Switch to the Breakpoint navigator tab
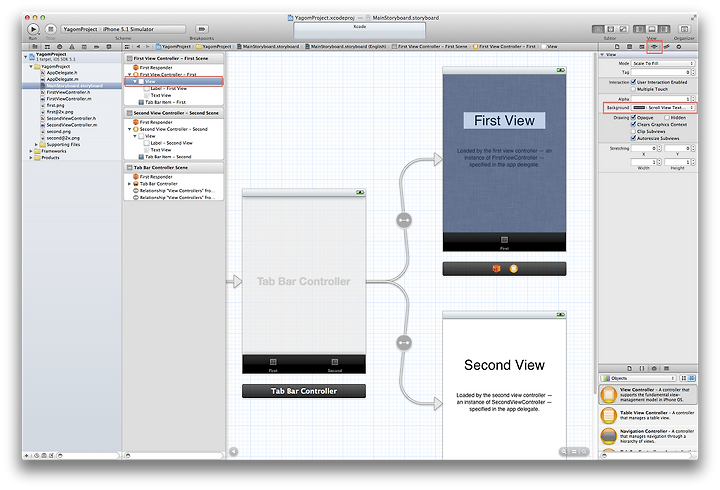720x490 pixels. [x=96, y=46]
